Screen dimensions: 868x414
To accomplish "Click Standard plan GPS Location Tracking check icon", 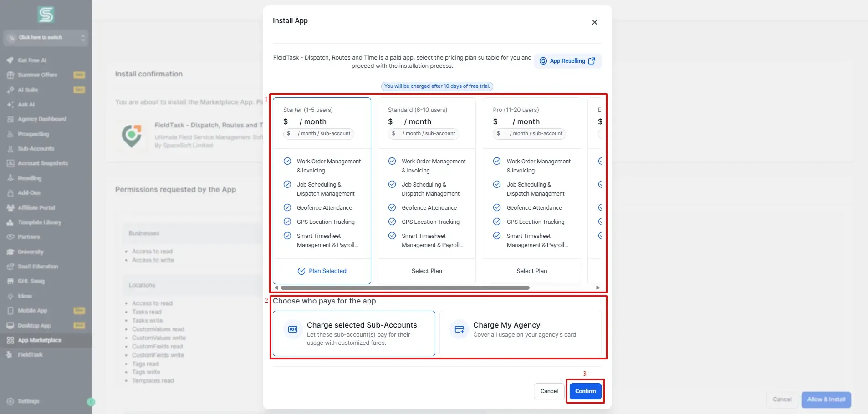I will point(392,222).
